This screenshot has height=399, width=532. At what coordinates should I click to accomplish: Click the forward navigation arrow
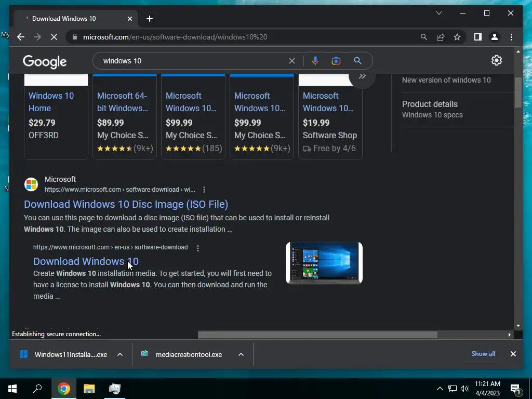pyautogui.click(x=37, y=37)
